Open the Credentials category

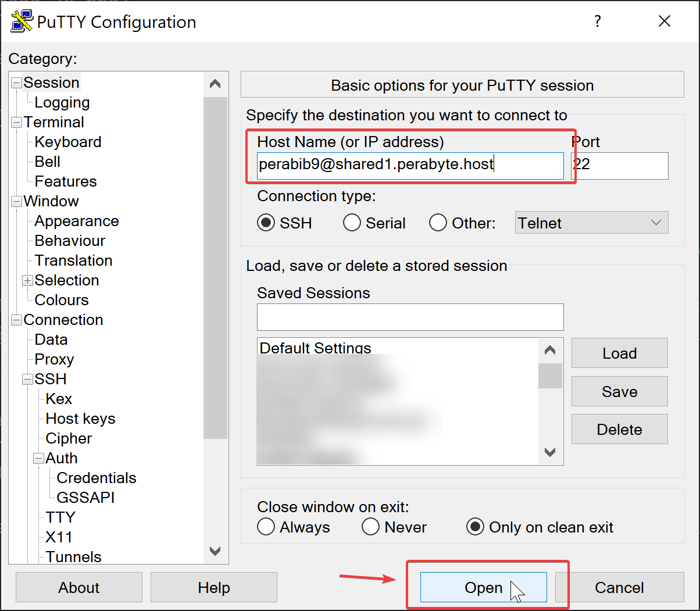(97, 478)
